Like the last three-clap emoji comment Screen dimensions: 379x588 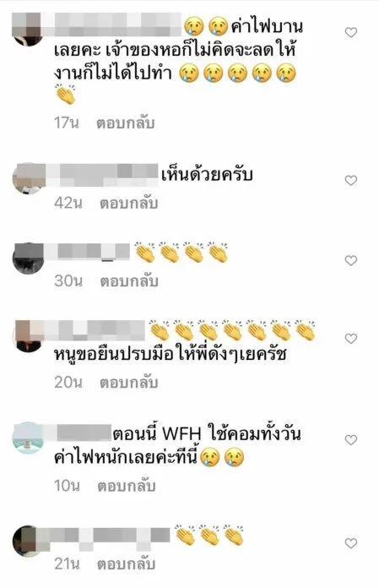tap(351, 543)
